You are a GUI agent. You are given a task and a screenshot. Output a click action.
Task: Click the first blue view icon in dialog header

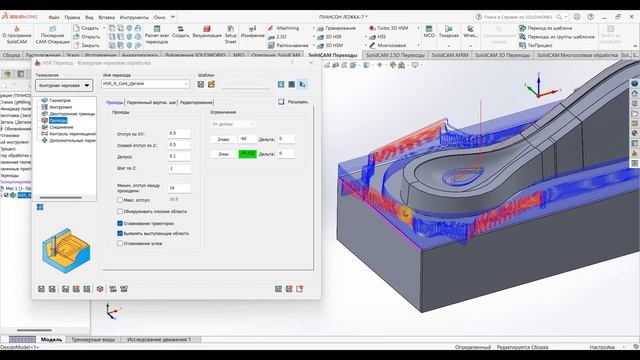click(x=281, y=84)
